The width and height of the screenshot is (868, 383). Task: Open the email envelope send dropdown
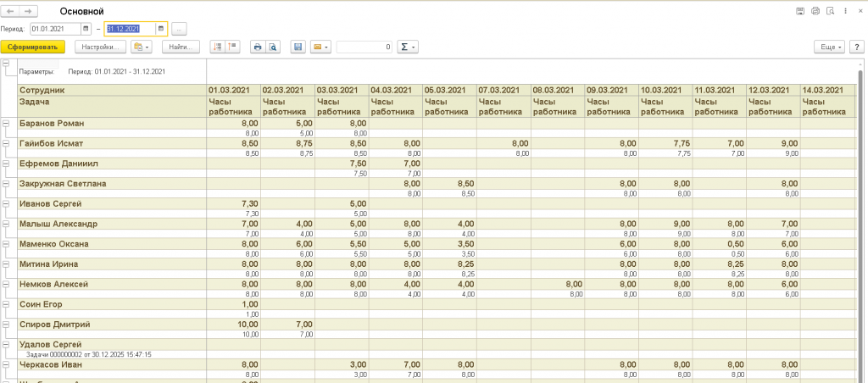[321, 47]
